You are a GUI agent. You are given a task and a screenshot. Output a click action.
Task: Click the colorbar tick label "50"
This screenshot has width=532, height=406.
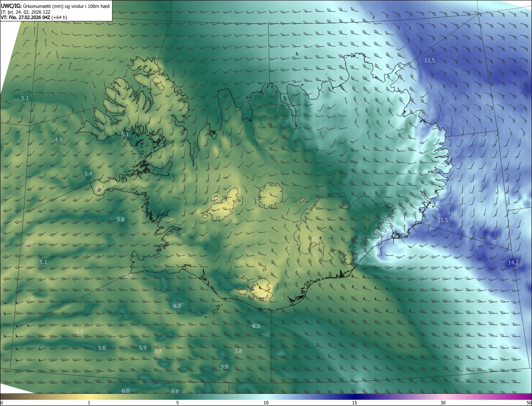(529, 403)
